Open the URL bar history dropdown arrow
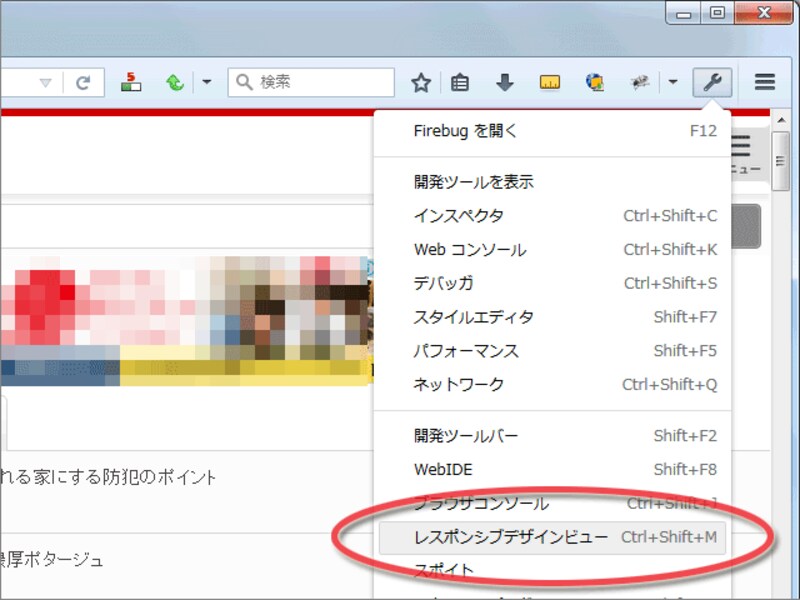800x600 pixels. tap(44, 82)
